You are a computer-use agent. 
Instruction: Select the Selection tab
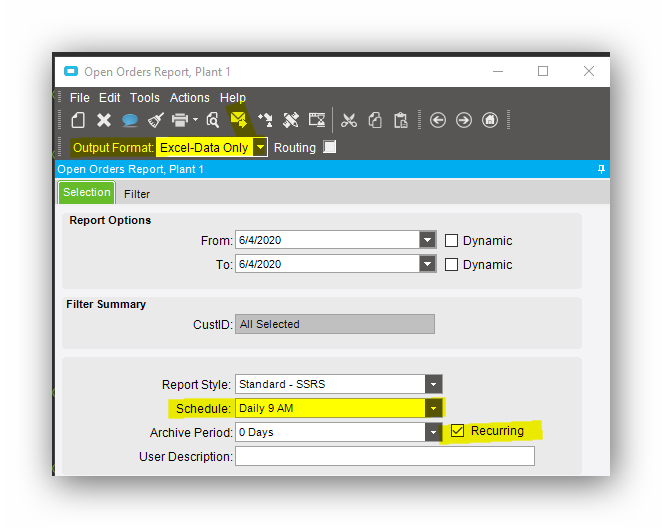click(87, 192)
